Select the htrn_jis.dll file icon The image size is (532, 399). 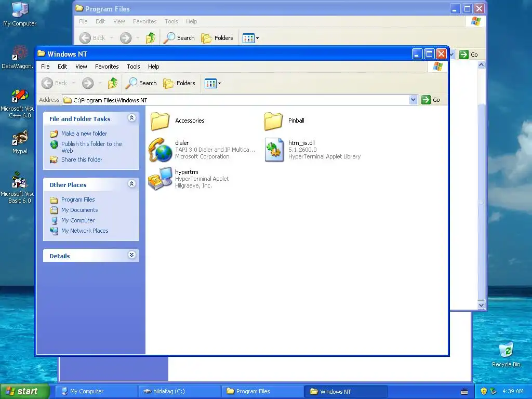click(x=274, y=150)
